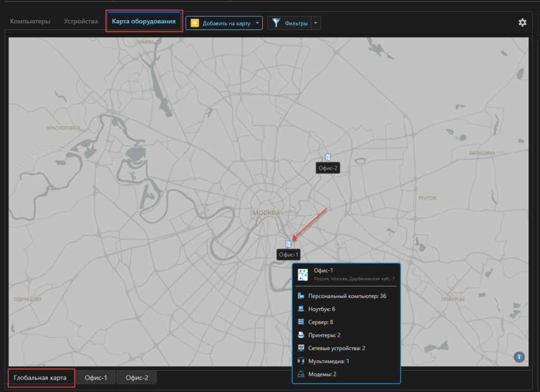The height and width of the screenshot is (392, 540).
Task: Switch to the Компьютеры tab
Action: click(x=30, y=21)
